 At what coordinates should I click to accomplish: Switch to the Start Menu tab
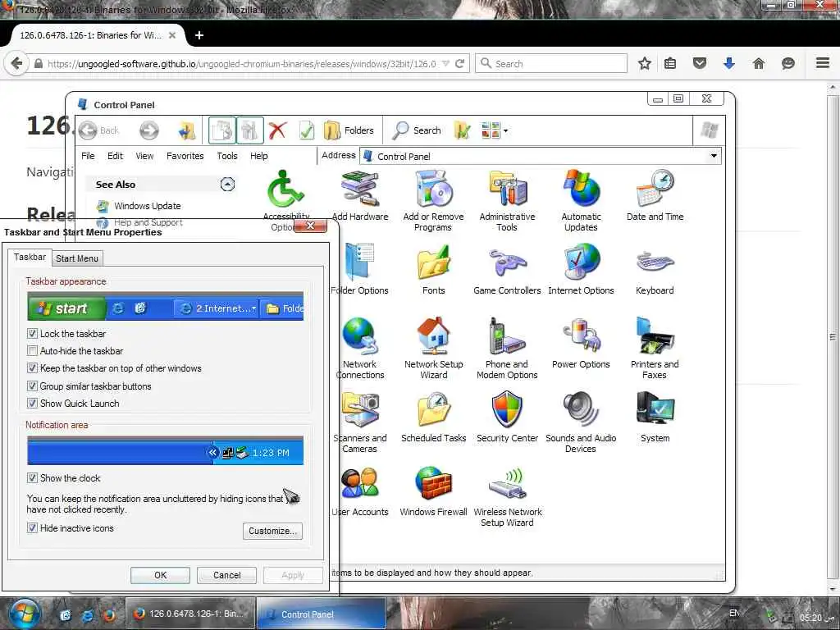77,258
